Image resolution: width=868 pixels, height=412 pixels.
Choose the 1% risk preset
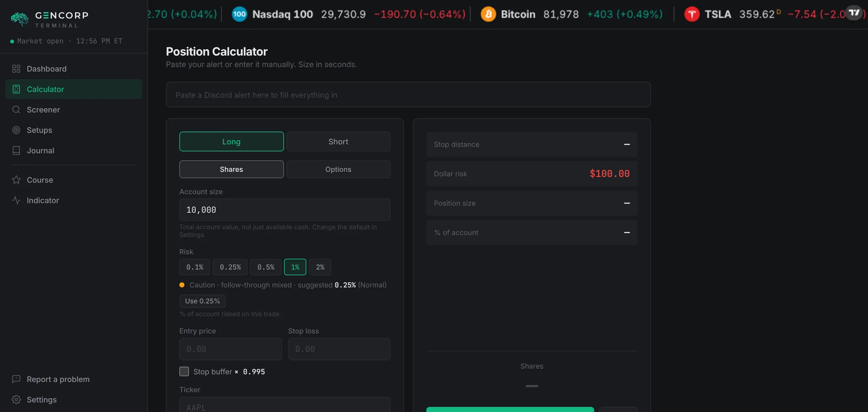(295, 267)
